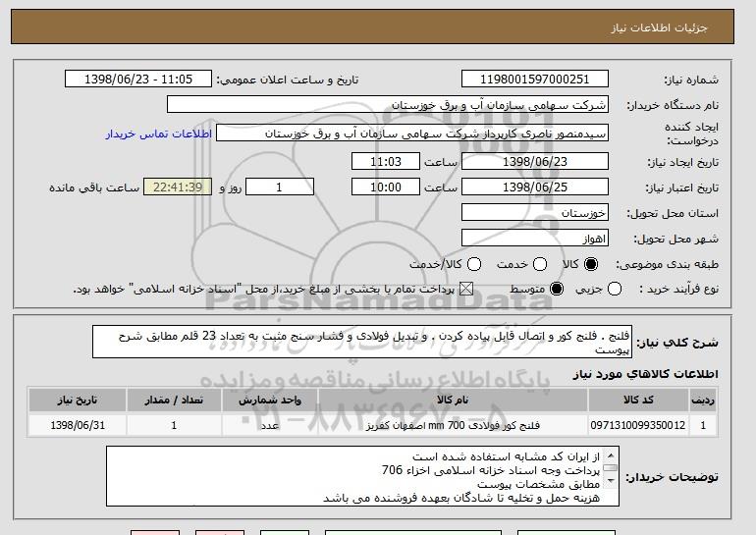Click the remaining days field showing 1
This screenshot has height=535, width=756.
280,187
